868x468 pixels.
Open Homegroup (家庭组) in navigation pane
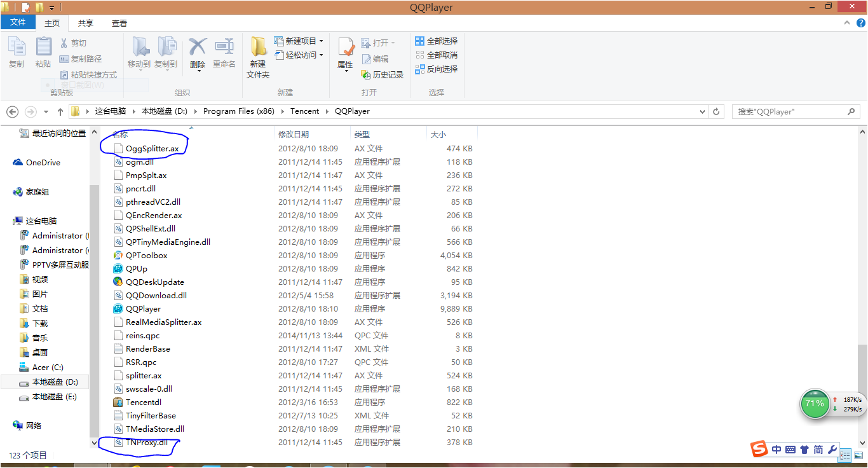click(37, 191)
